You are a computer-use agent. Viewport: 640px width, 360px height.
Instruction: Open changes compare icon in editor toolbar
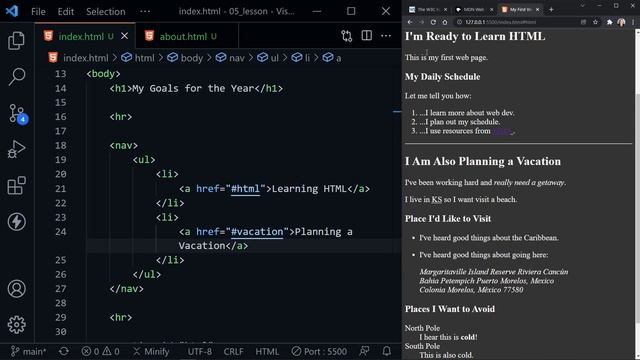(347, 36)
